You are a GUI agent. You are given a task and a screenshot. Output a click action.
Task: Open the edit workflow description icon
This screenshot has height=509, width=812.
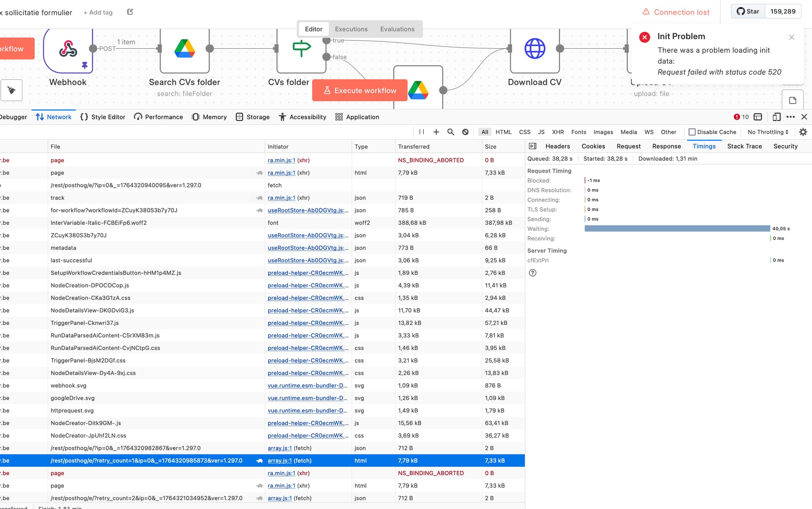click(130, 12)
